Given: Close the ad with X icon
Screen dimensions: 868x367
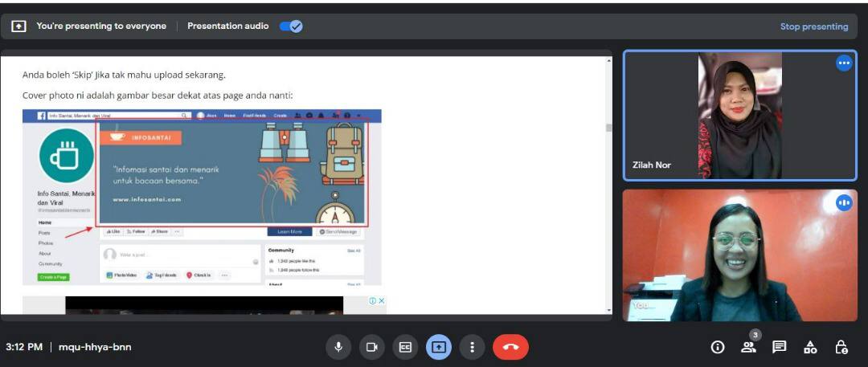Looking at the screenshot, I should tap(382, 300).
